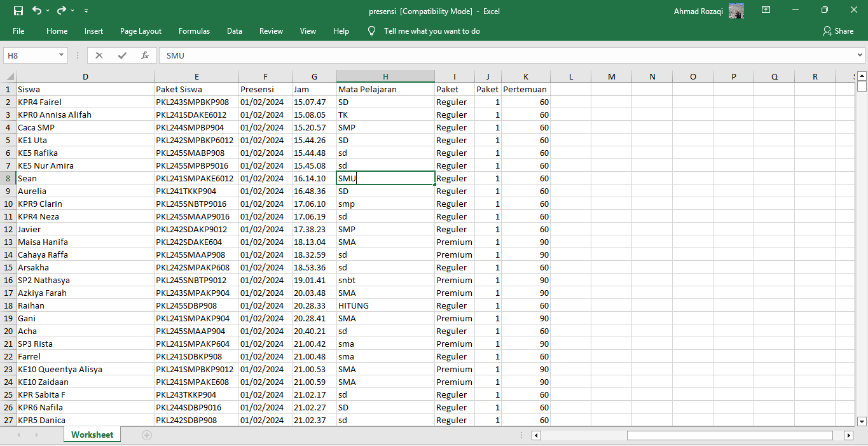Click the Mata Pelajaran header cell
The height and width of the screenshot is (446, 868).
click(385, 89)
